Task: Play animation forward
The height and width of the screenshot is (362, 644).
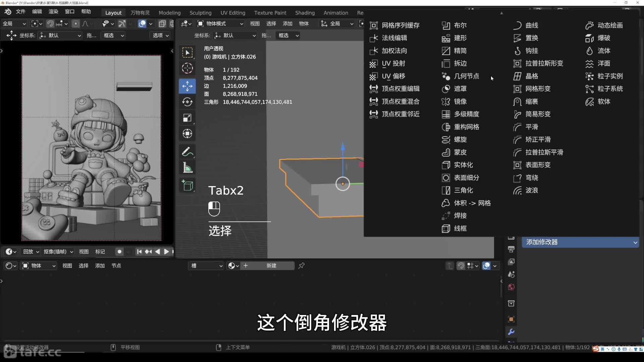Action: pyautogui.click(x=166, y=252)
